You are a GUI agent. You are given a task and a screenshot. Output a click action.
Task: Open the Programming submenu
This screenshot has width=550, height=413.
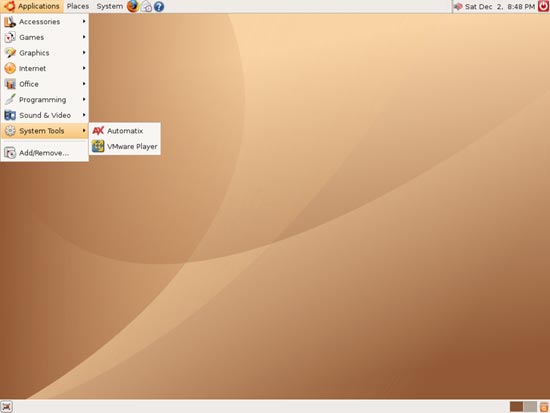point(45,100)
